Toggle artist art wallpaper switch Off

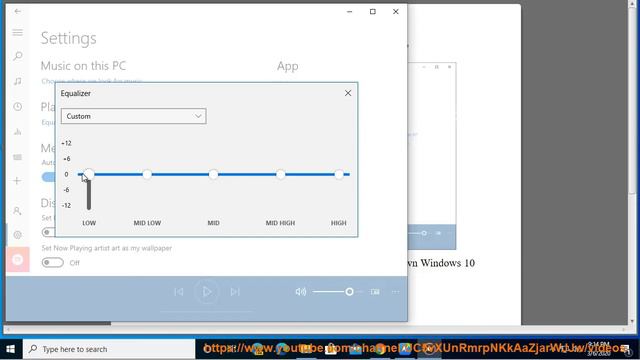52,262
